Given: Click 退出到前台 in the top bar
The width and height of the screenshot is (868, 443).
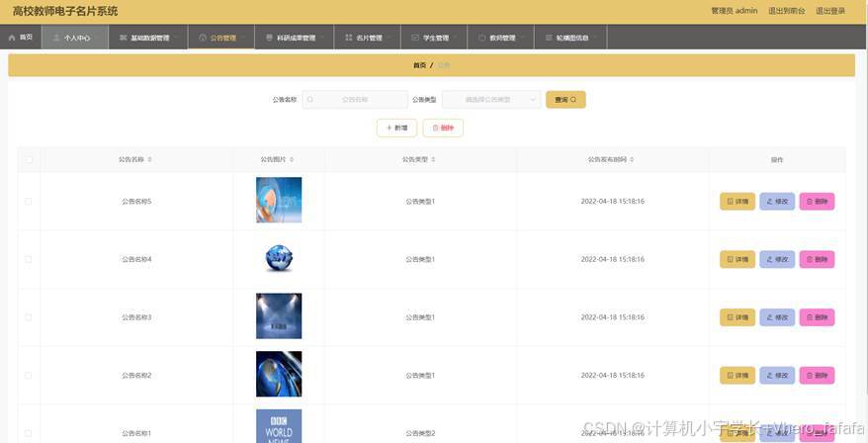Looking at the screenshot, I should tap(787, 11).
